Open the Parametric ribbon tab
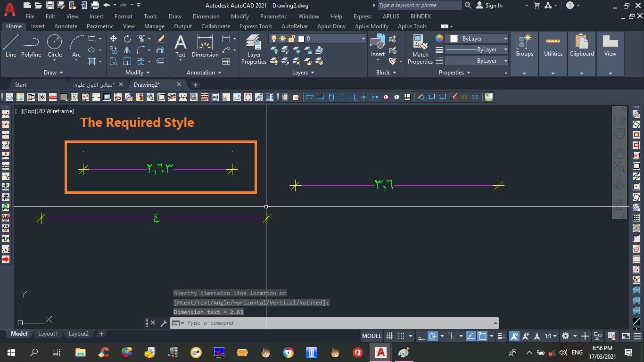 (x=100, y=26)
